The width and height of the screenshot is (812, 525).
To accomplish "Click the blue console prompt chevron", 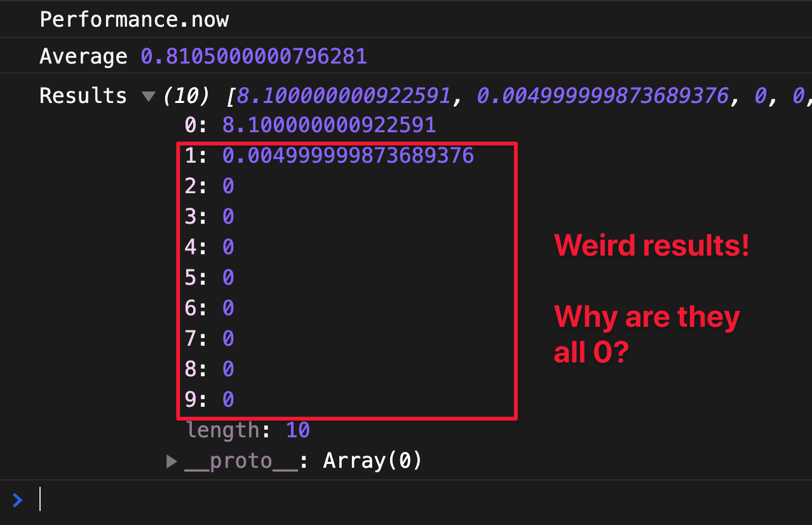I will (x=18, y=500).
